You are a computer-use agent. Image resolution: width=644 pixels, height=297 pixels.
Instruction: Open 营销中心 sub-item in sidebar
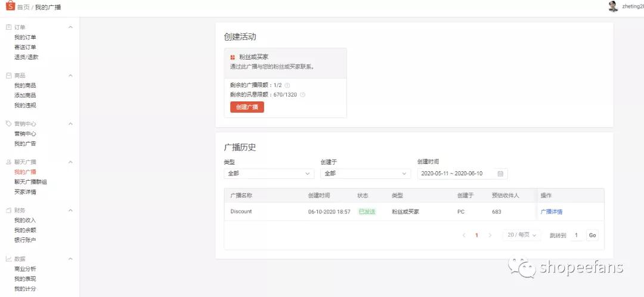point(25,134)
